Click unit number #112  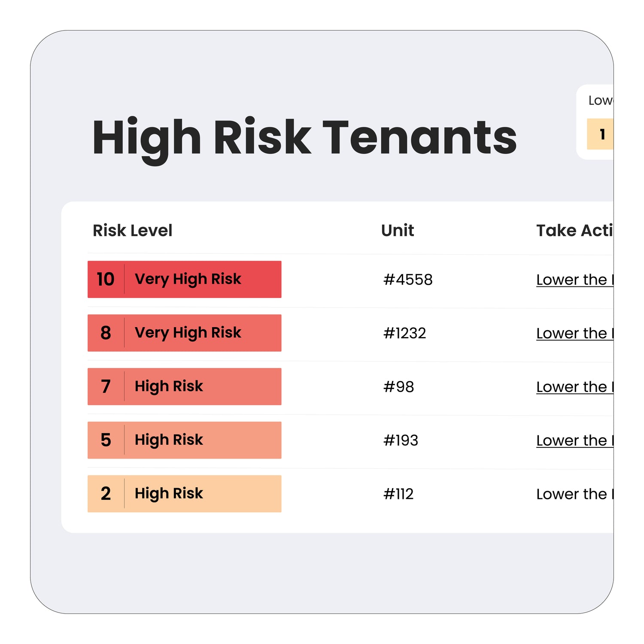[398, 494]
